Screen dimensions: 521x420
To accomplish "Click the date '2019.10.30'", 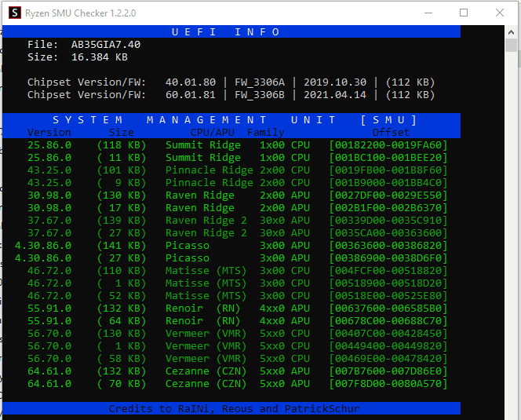I will pyautogui.click(x=335, y=82).
